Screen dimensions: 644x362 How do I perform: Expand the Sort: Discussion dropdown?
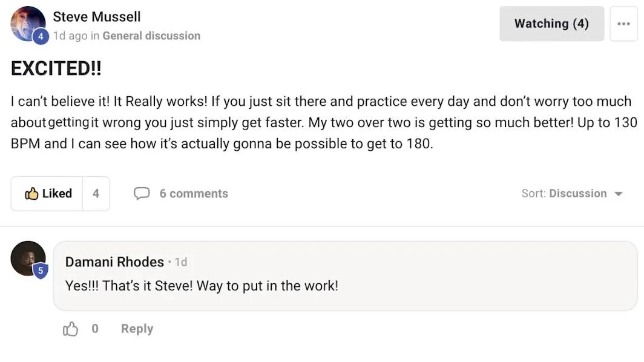pyautogui.click(x=572, y=194)
